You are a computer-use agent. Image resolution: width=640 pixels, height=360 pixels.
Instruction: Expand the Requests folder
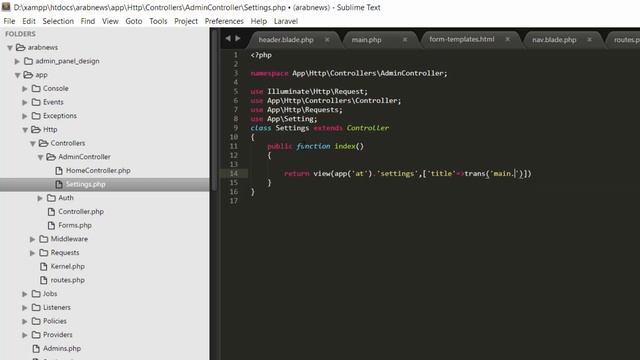[32, 253]
